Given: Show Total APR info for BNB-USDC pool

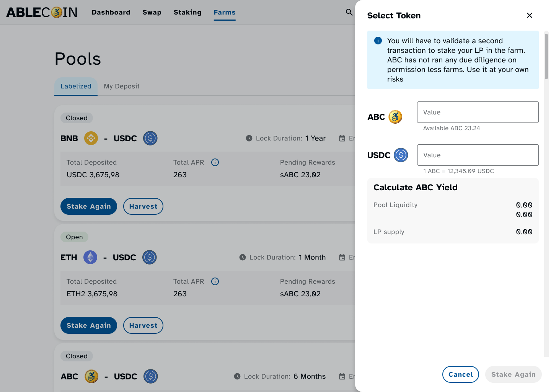Looking at the screenshot, I should [x=215, y=162].
